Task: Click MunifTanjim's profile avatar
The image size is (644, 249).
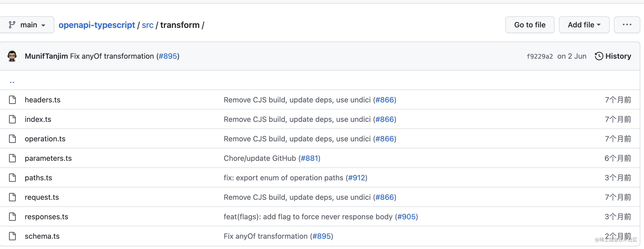Action: (x=12, y=56)
